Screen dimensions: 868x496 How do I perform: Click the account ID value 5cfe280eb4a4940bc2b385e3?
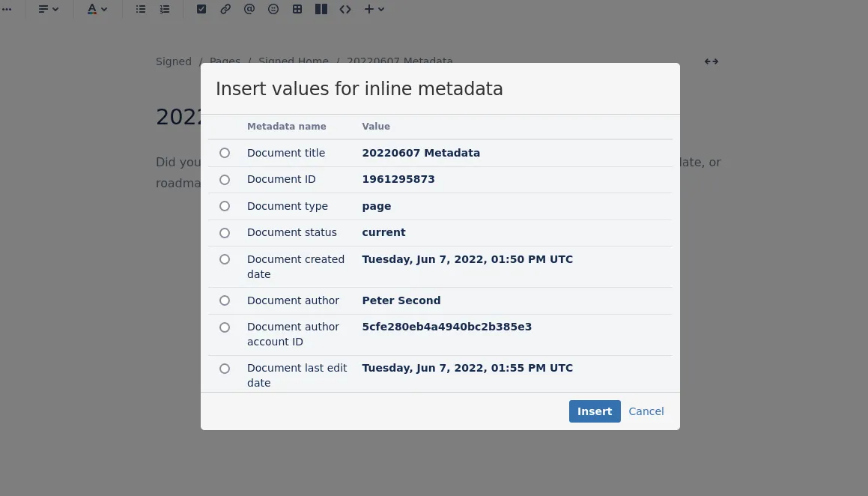447,327
